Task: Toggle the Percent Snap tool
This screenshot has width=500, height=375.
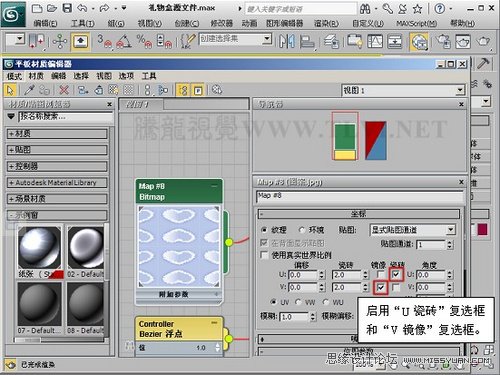Action: tap(144, 41)
